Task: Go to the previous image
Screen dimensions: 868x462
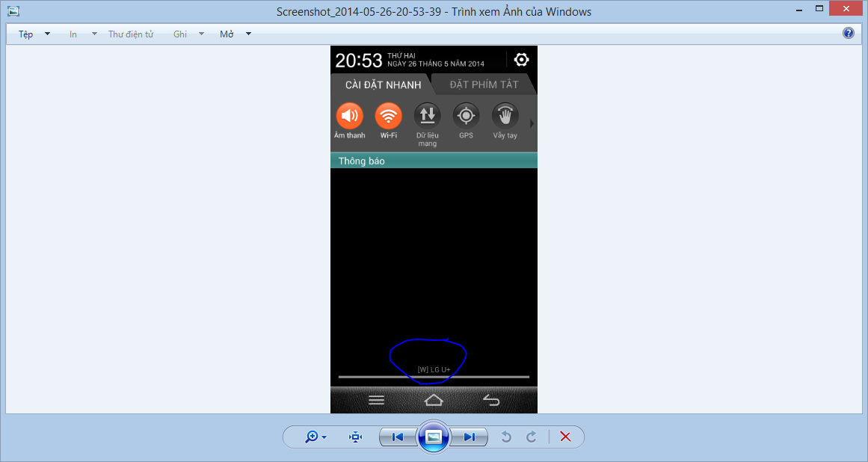Action: coord(398,437)
